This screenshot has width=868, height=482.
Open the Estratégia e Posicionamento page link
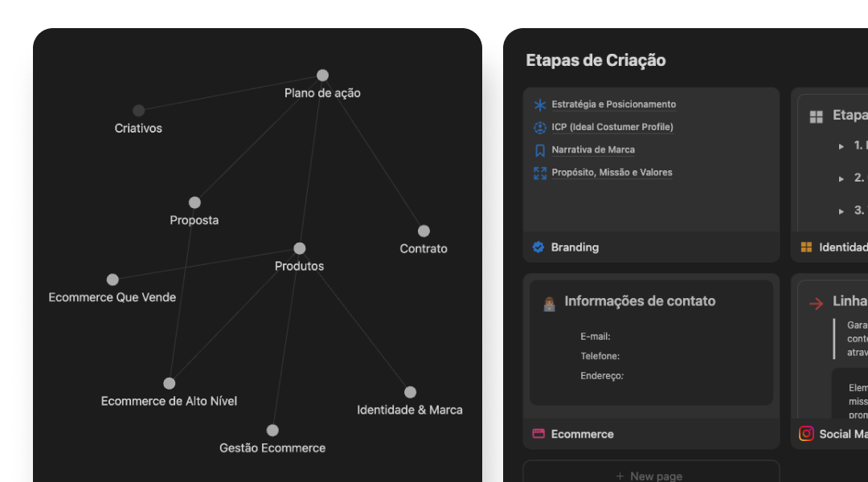pyautogui.click(x=613, y=104)
